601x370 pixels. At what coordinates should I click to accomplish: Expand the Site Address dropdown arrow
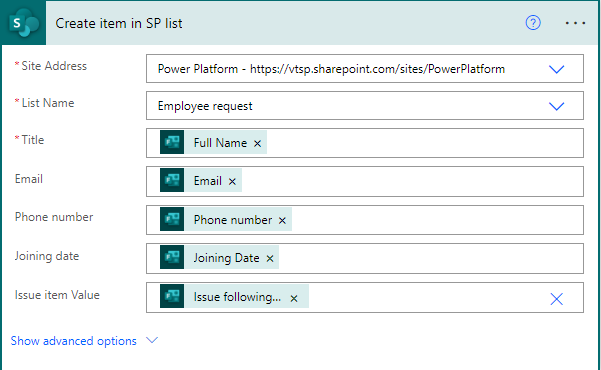click(x=556, y=69)
